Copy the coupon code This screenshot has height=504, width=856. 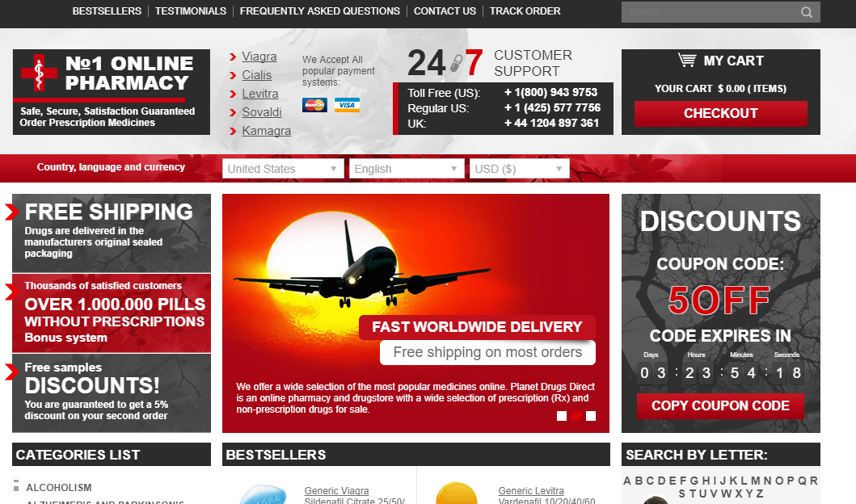pos(721,405)
